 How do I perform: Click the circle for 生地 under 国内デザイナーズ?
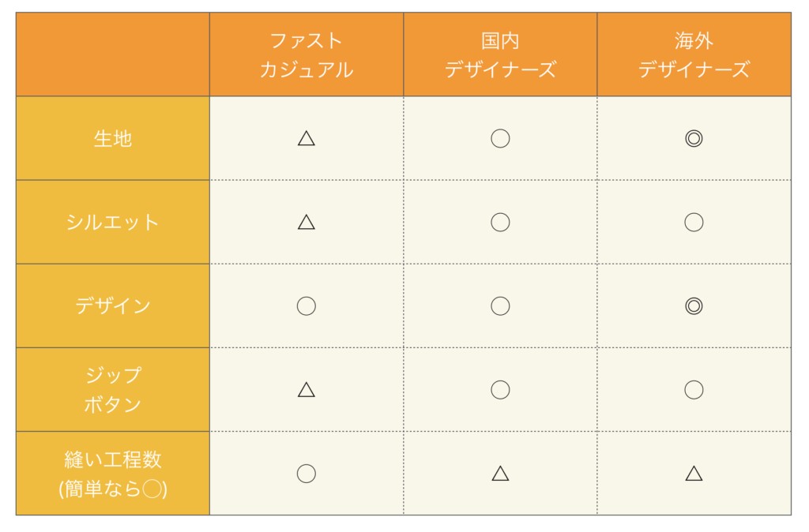tap(500, 139)
